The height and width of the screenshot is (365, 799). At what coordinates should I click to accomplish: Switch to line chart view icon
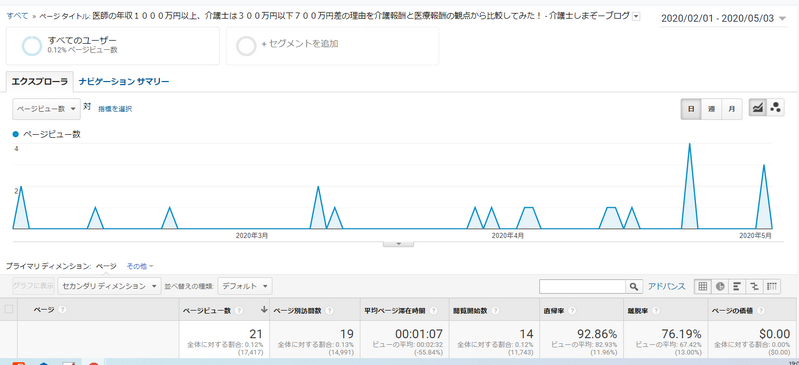click(758, 108)
